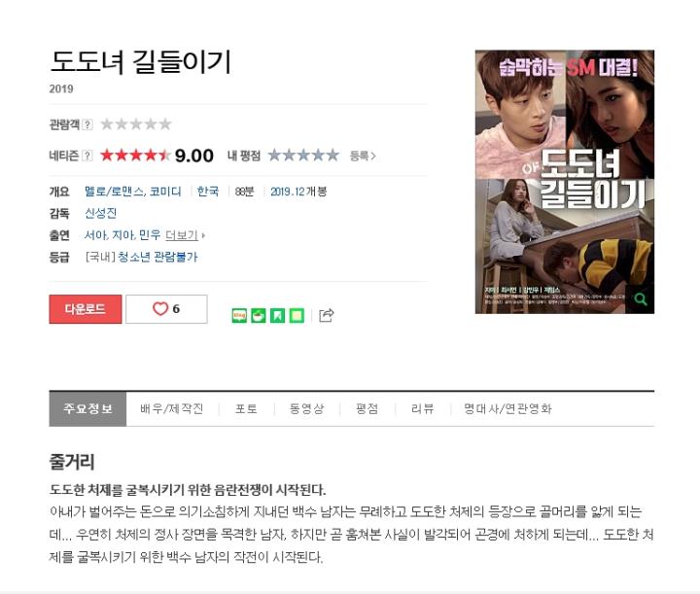Select the 동영상 tab
This screenshot has width=700, height=594.
point(306,408)
